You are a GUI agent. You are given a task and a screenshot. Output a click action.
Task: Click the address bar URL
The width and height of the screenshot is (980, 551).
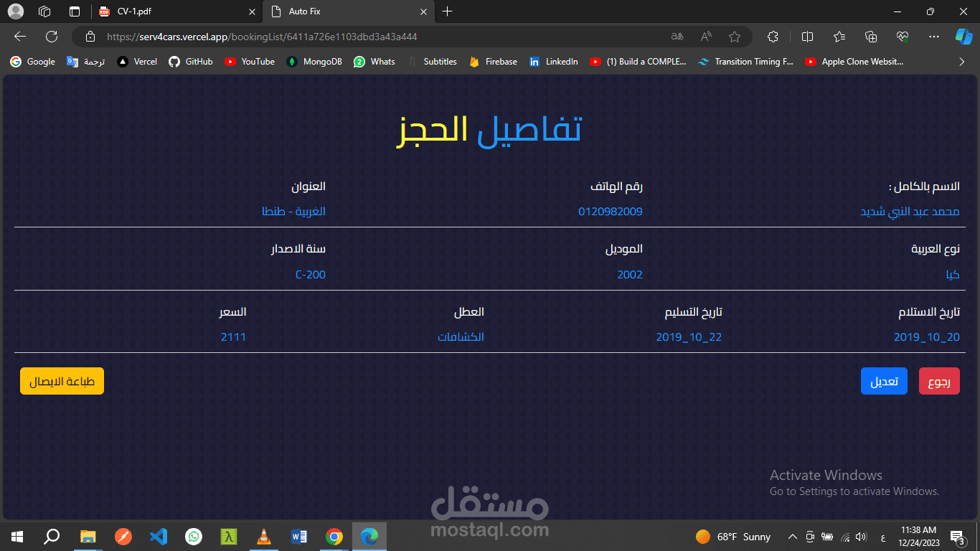(x=262, y=37)
